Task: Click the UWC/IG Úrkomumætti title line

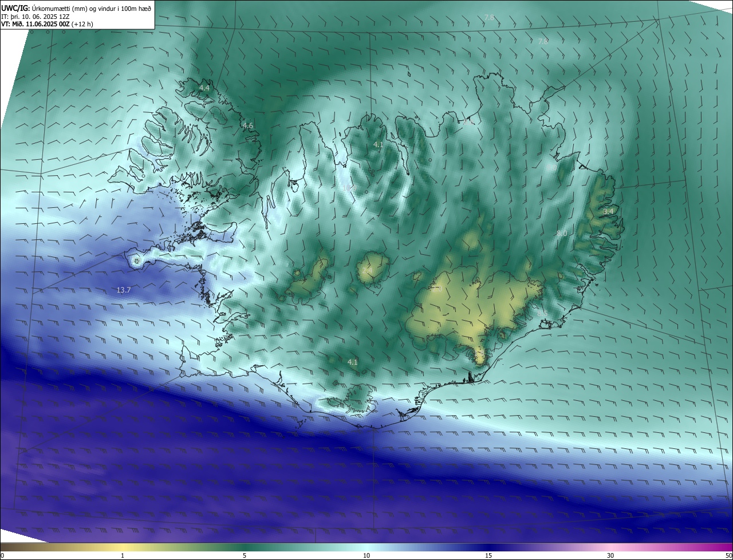Action: (76, 7)
